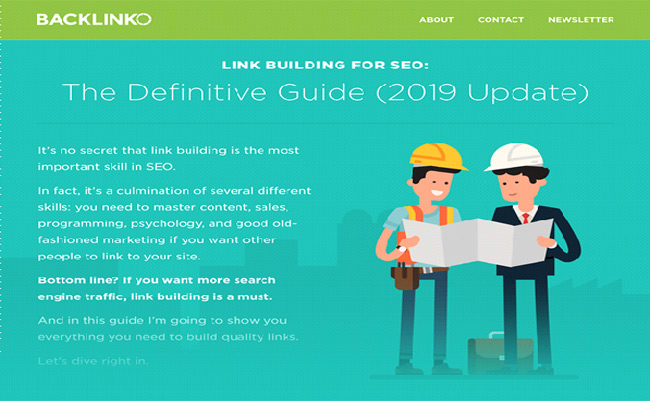The height and width of the screenshot is (401, 650).
Task: Open the About page
Action: [436, 19]
